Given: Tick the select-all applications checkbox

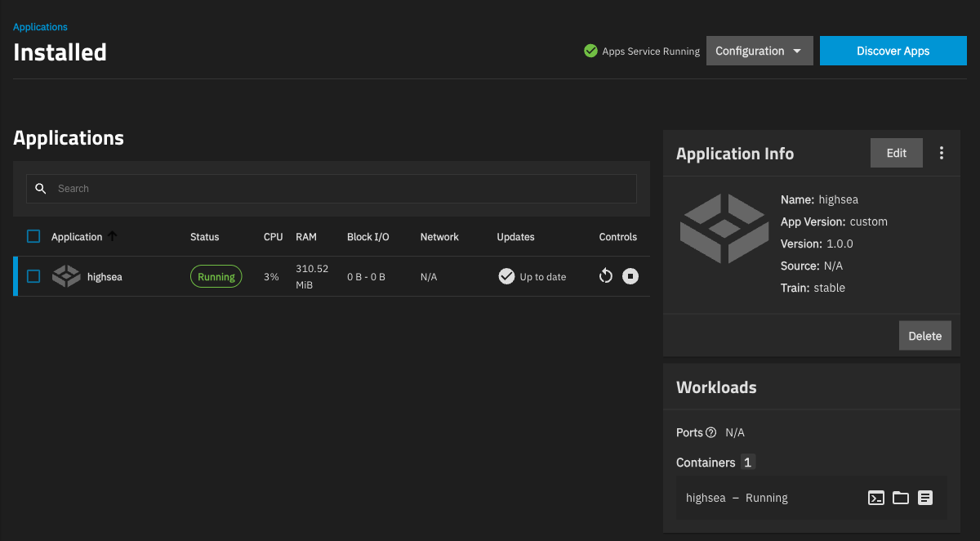Looking at the screenshot, I should (x=33, y=236).
